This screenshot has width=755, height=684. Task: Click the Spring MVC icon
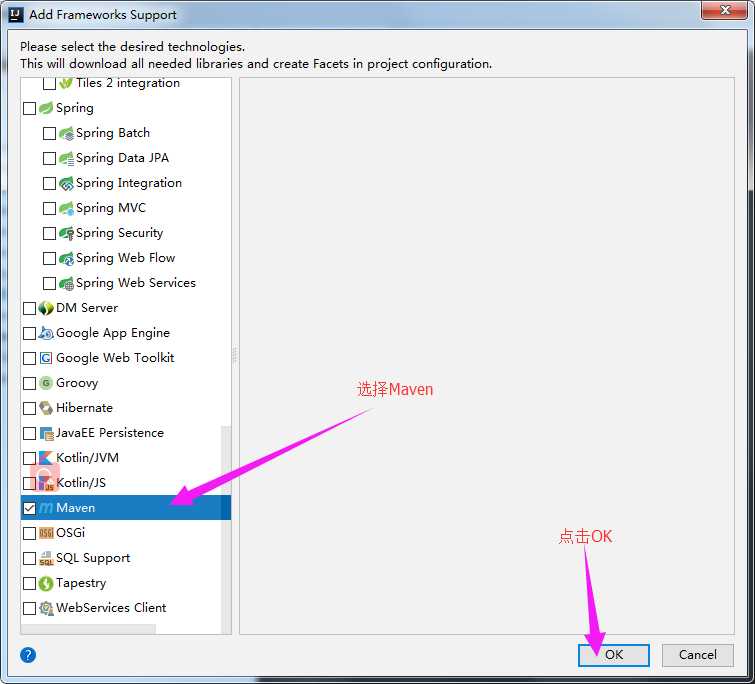[x=66, y=208]
